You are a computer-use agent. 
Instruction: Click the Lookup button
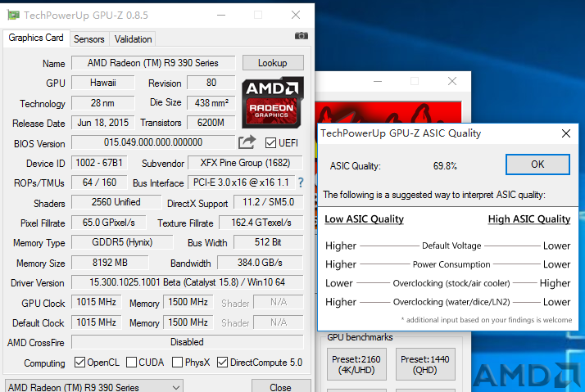(273, 62)
